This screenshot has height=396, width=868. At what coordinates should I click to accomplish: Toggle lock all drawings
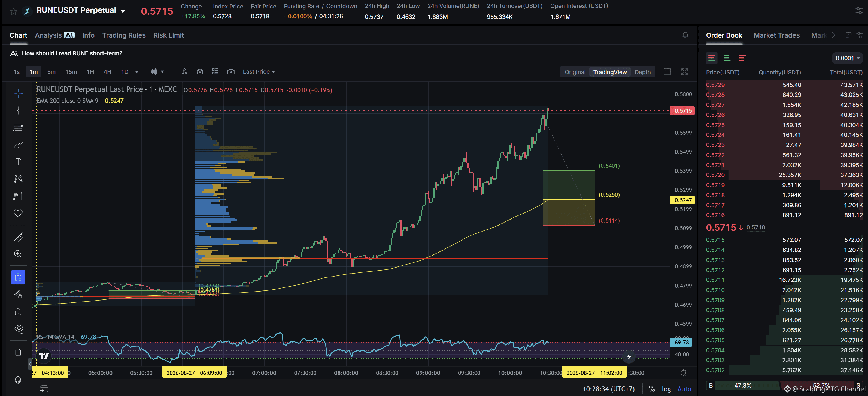point(18,312)
